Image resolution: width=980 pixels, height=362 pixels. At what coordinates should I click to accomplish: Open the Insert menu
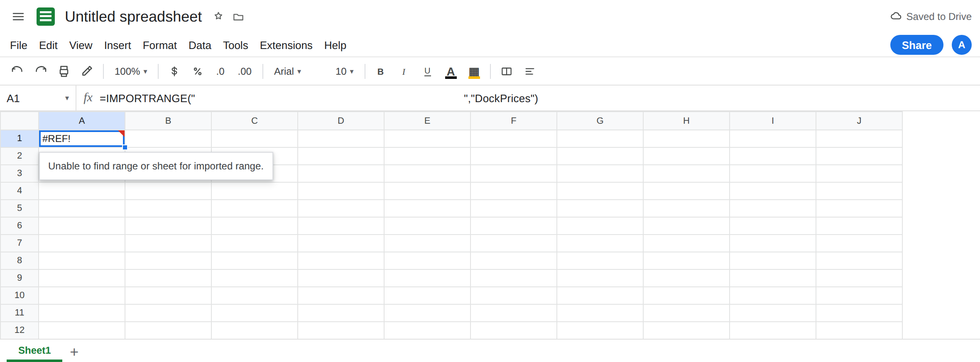coord(118,45)
